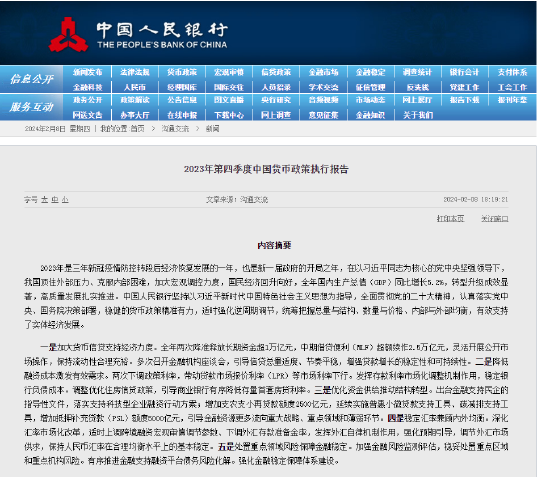550x477 pixels.
Task: Open 国际交往 section
Action: pos(229,87)
